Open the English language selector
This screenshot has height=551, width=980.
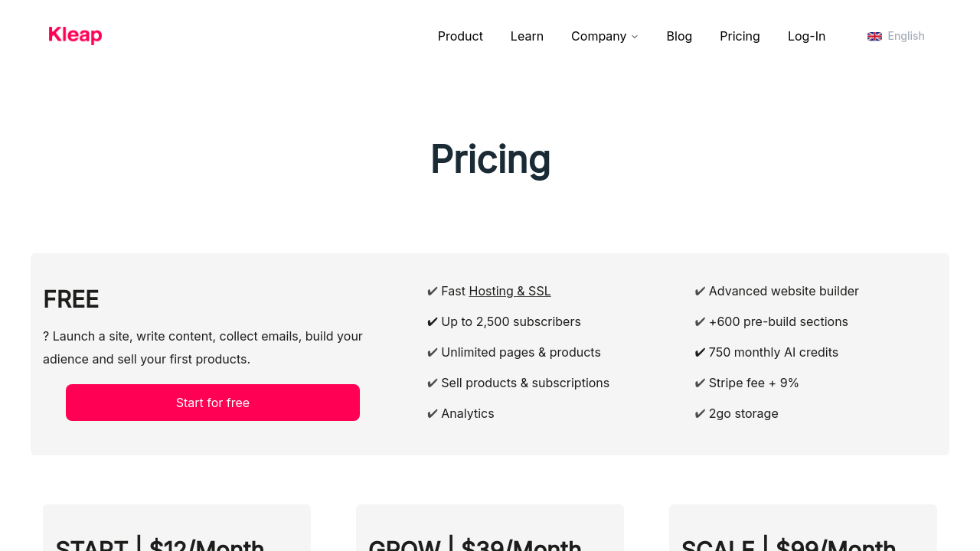tap(906, 36)
